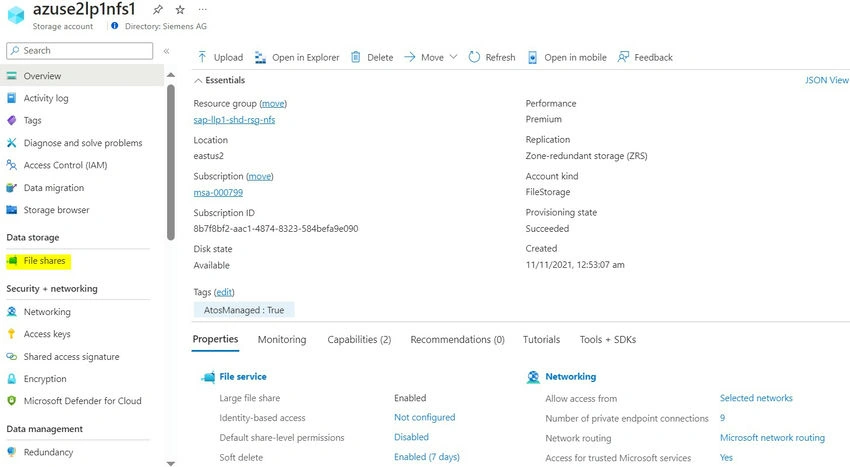The image size is (850, 467).
Task: Switch to the Recommendations (0) tab
Action: (x=457, y=340)
